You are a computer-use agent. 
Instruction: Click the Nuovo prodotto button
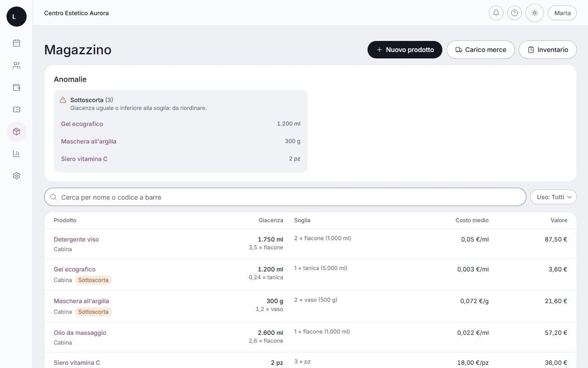click(x=405, y=50)
